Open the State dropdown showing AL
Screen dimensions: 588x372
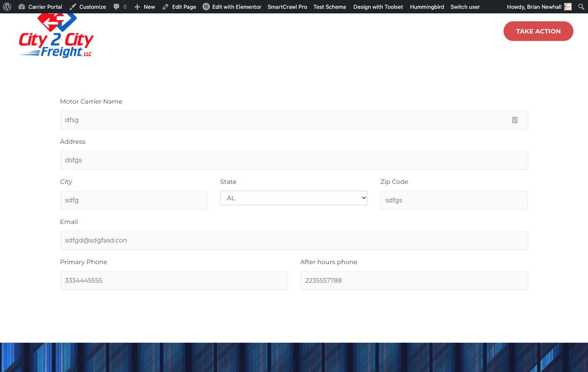(294, 198)
